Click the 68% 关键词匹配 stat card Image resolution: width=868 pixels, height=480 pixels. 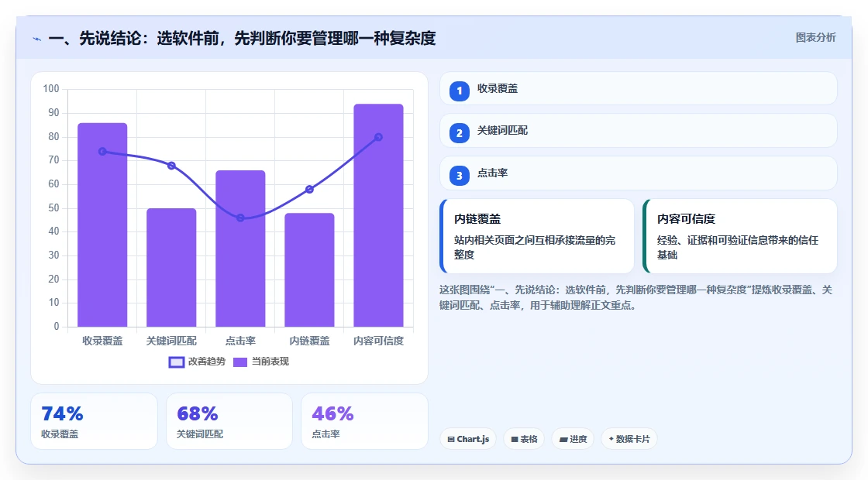[229, 421]
